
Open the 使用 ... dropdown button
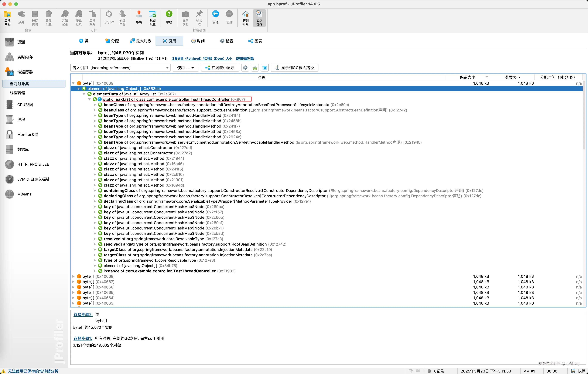coord(185,68)
